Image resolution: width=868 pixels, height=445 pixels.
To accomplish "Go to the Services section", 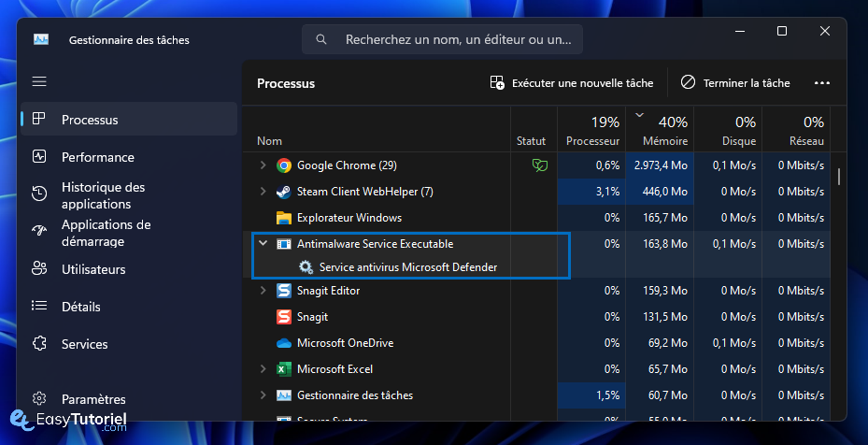I will click(x=84, y=344).
